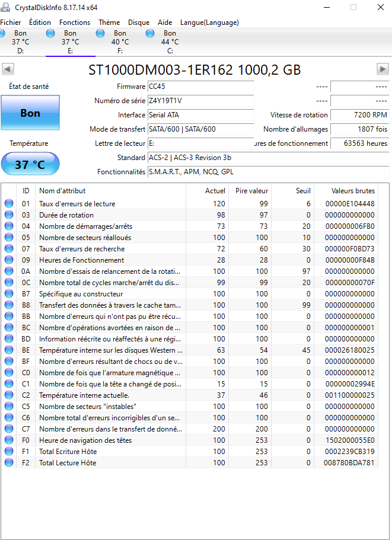The height and width of the screenshot is (540, 392).
Task: Click status icon for attribute BD
Action: click(9, 339)
